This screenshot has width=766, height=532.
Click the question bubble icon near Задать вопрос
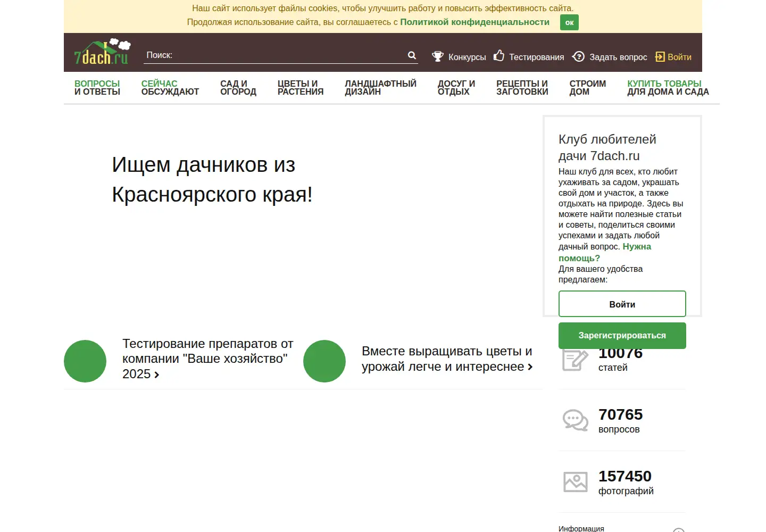(578, 56)
